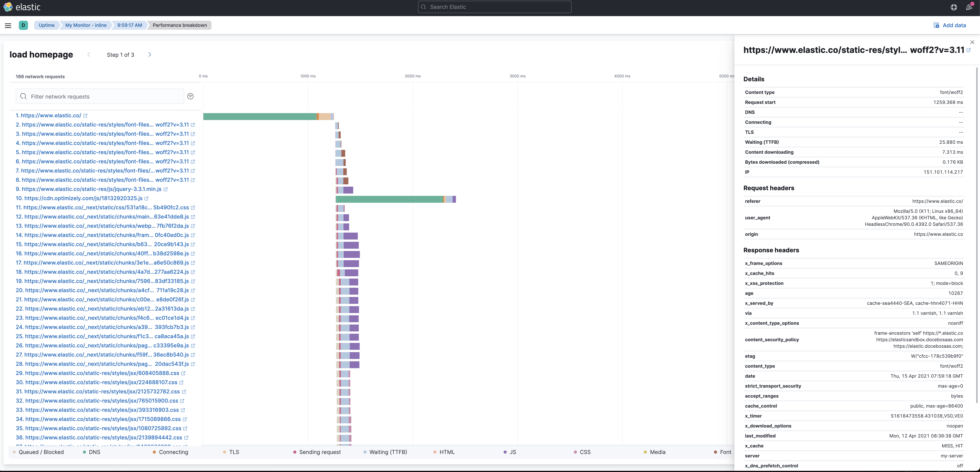The image size is (980, 472).
Task: Go to previous step chevron
Action: point(89,55)
